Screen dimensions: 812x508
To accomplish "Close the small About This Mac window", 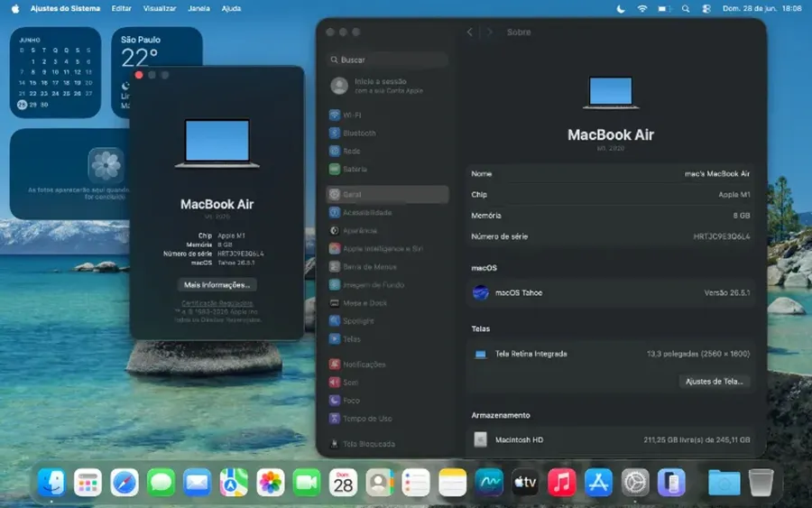I will pyautogui.click(x=139, y=75).
